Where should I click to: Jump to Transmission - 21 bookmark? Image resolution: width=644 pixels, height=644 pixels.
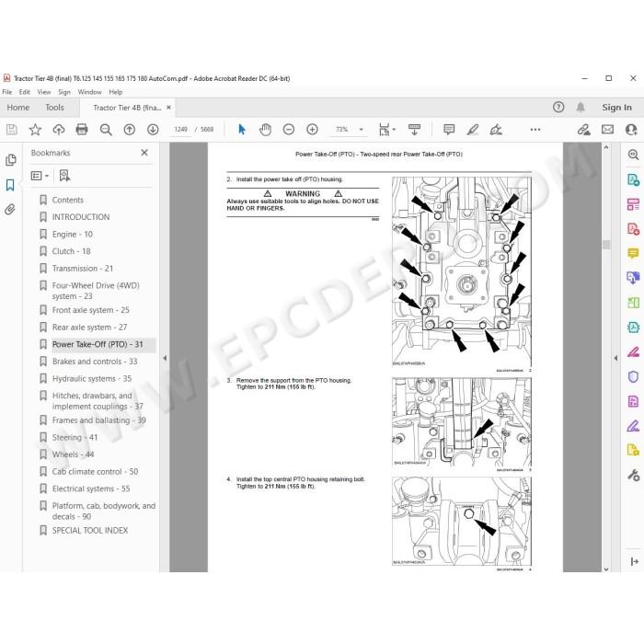point(83,269)
